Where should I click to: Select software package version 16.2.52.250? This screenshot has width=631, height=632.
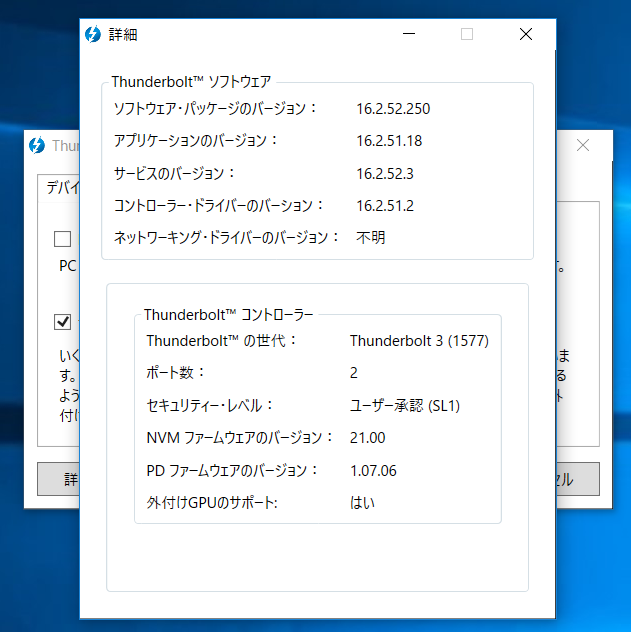pos(393,109)
